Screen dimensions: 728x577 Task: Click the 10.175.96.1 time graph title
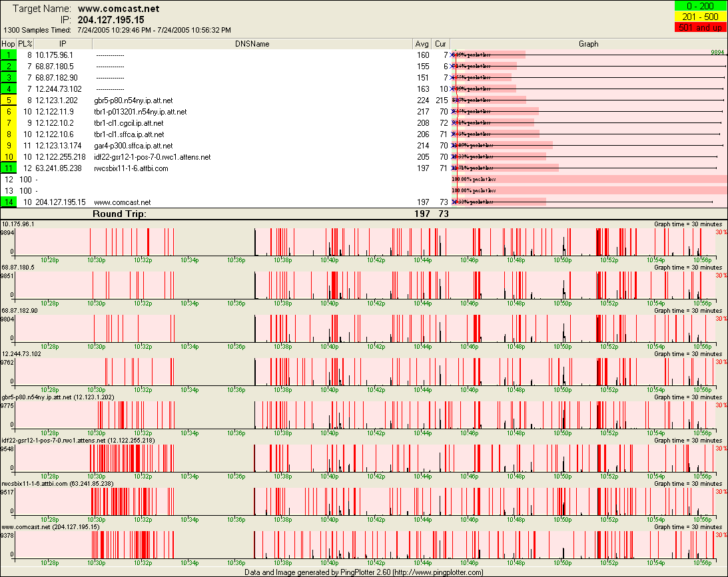(17, 224)
